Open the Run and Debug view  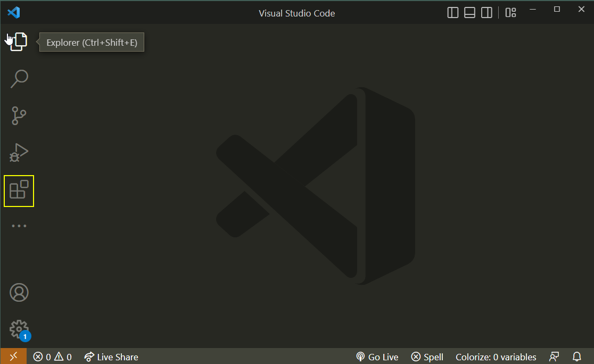click(19, 153)
